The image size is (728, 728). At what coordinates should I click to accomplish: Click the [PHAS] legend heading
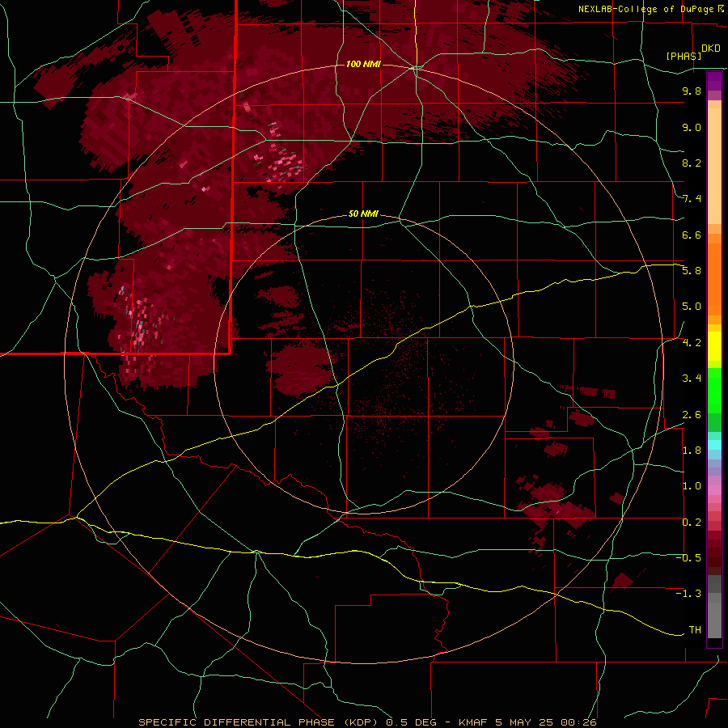pos(684,56)
